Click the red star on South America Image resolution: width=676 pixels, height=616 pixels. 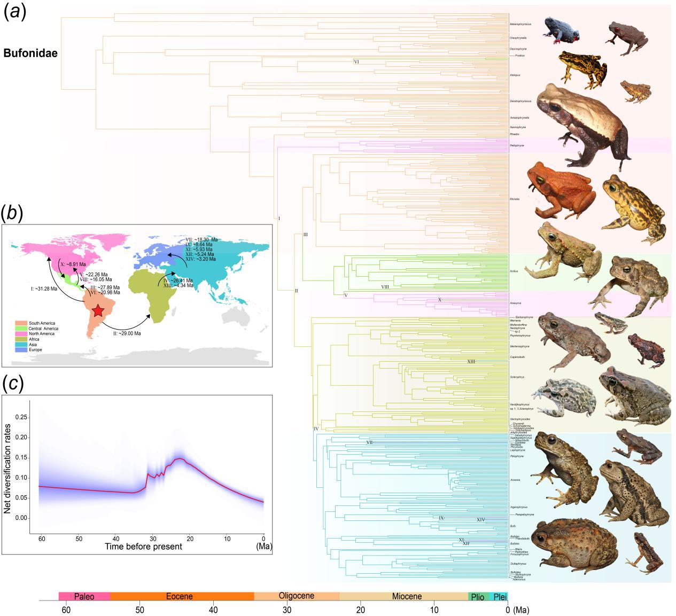tap(97, 311)
